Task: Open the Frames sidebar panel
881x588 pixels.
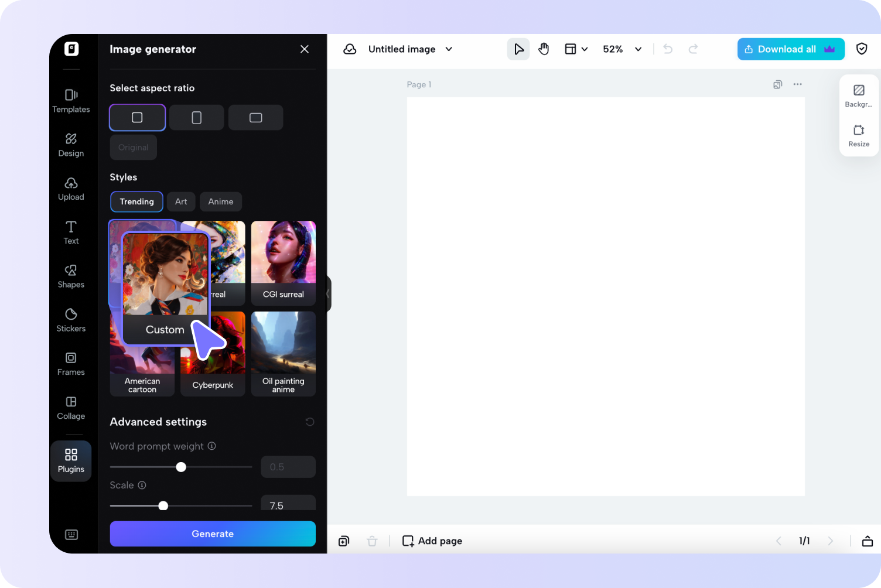Action: [x=71, y=364]
